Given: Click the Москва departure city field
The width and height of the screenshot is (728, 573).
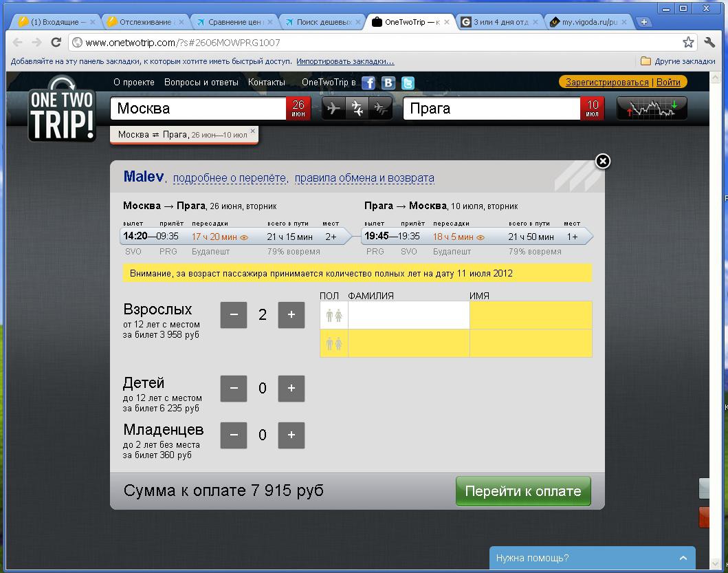Looking at the screenshot, I should 198,108.
